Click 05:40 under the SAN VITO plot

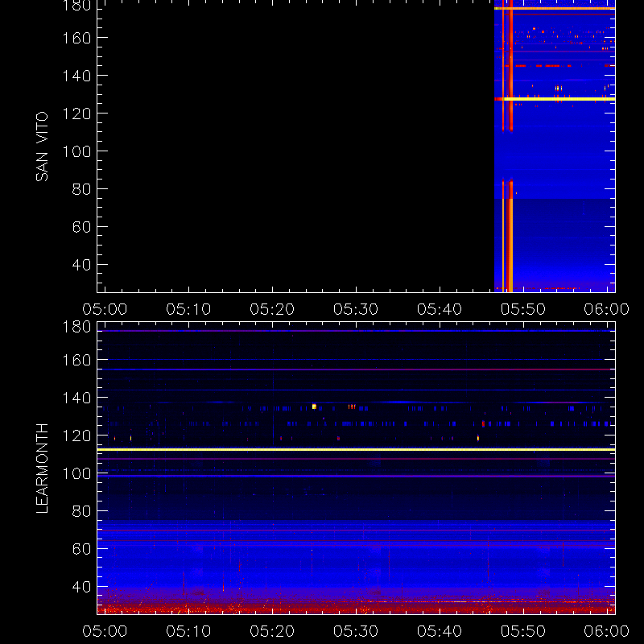coord(440,309)
